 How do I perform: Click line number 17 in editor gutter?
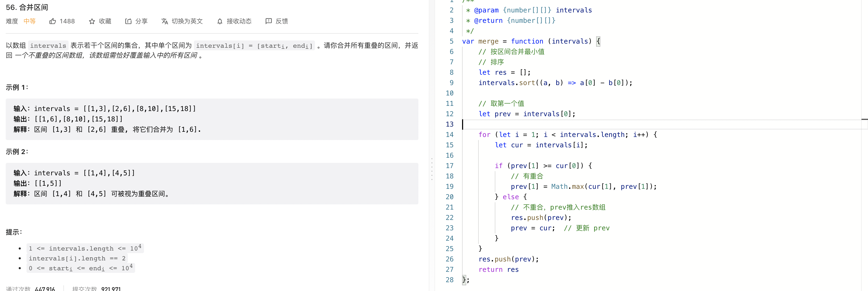coord(450,165)
